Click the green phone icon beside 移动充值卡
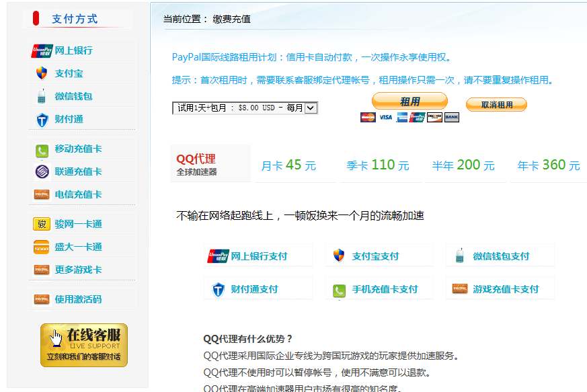 tap(42, 151)
